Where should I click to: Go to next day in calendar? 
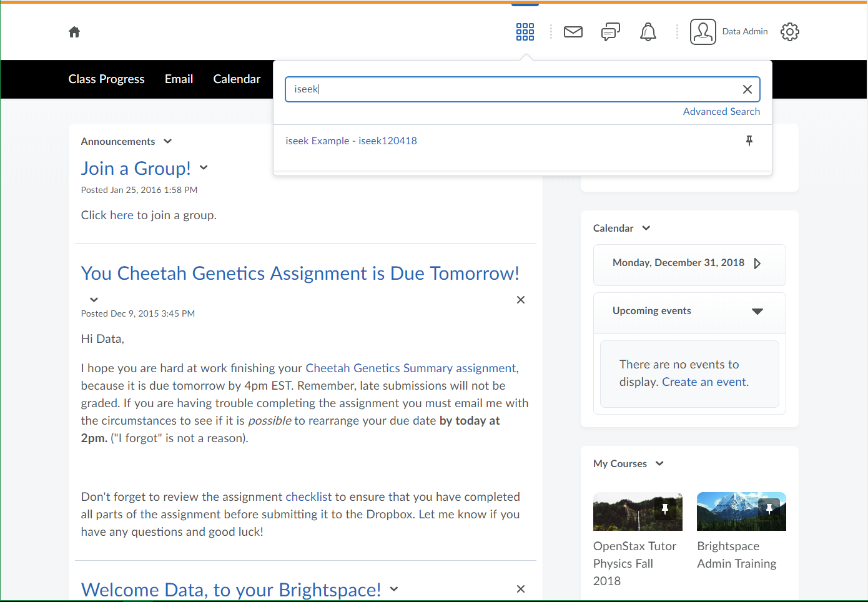757,264
